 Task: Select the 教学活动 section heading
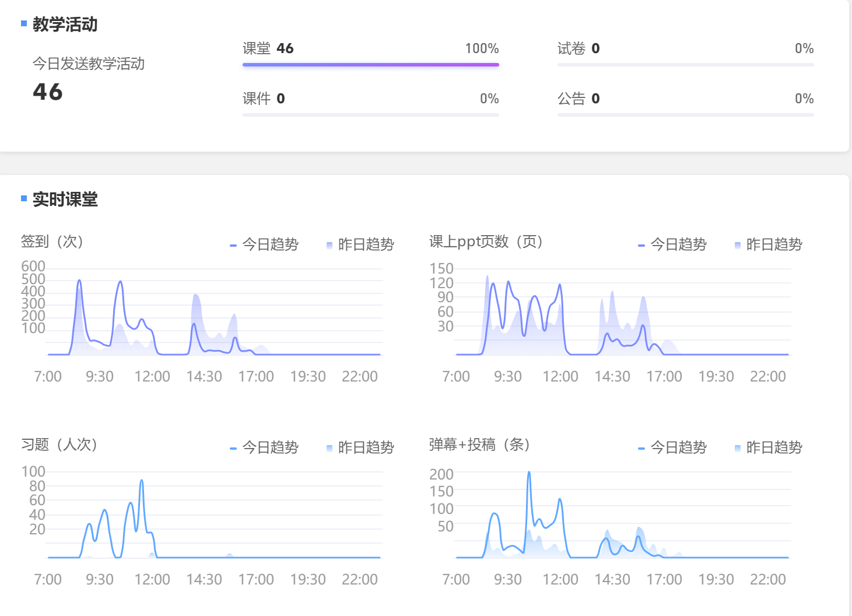65,24
